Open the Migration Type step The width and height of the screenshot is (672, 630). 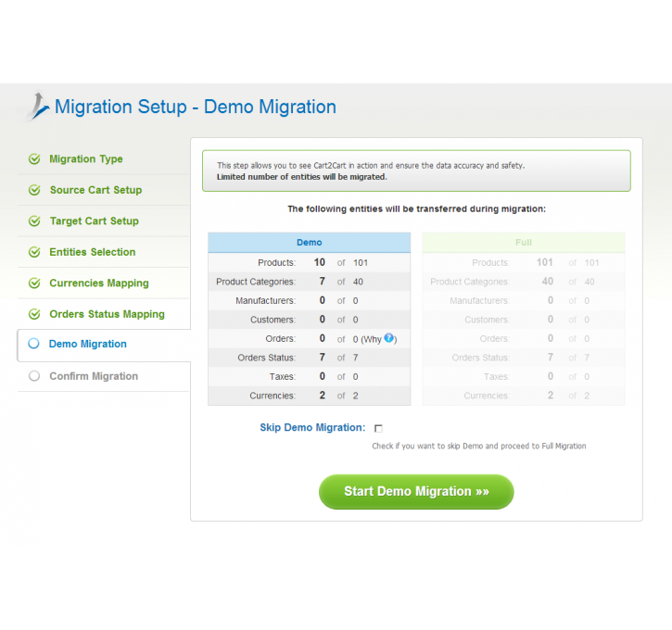coord(85,159)
